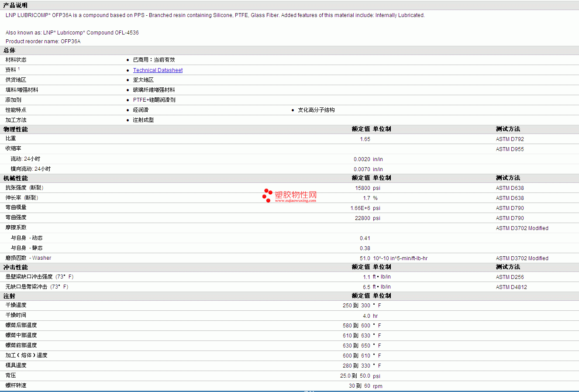Screen dimensions: 579x392
Task: Click the value PTFE+硅酮润滑剂
Action: coord(154,100)
